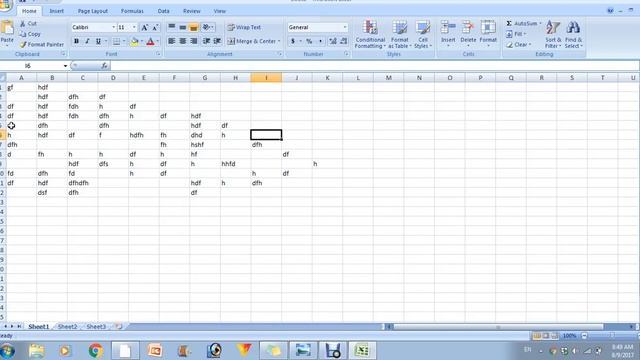Screen dimensions: 640x360
Task: Open the General number format dropdown
Action: [x=345, y=27]
